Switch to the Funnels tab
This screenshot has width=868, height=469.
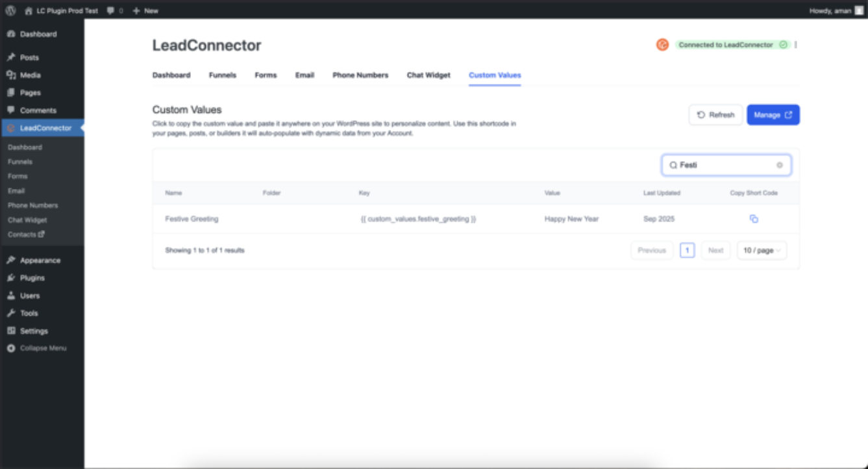[x=223, y=75]
